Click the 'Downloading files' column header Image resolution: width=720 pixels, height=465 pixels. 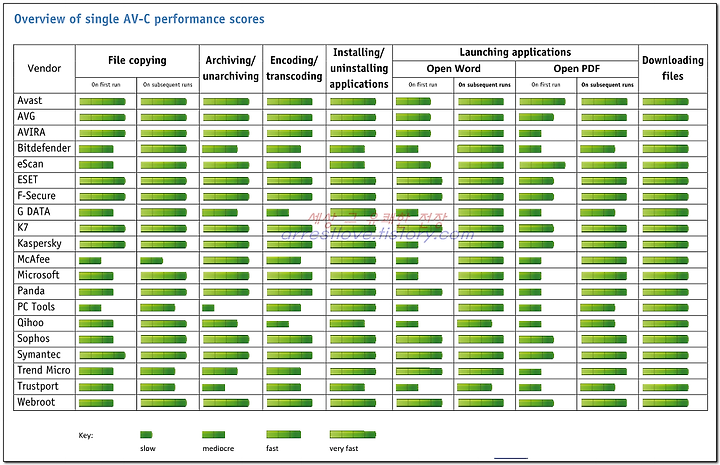point(673,68)
